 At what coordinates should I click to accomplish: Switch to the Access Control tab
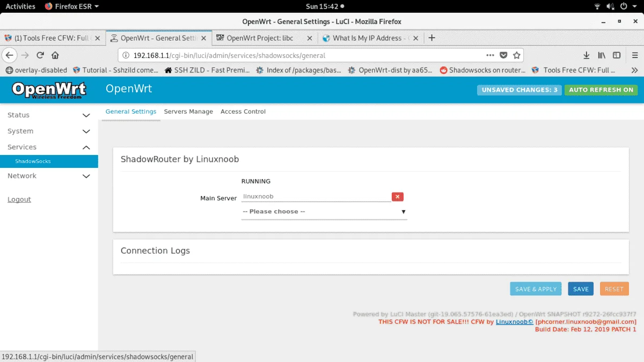click(x=243, y=112)
